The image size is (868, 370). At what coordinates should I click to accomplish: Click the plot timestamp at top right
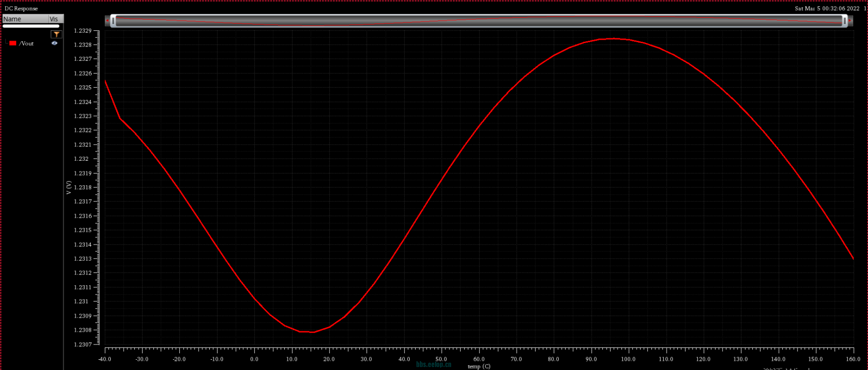coord(827,8)
